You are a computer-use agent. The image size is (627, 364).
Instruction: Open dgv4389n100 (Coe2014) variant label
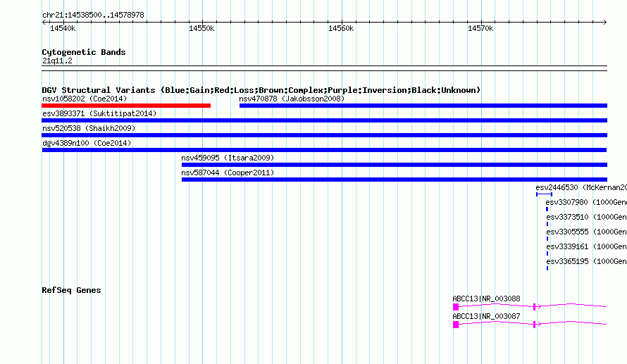tap(87, 143)
